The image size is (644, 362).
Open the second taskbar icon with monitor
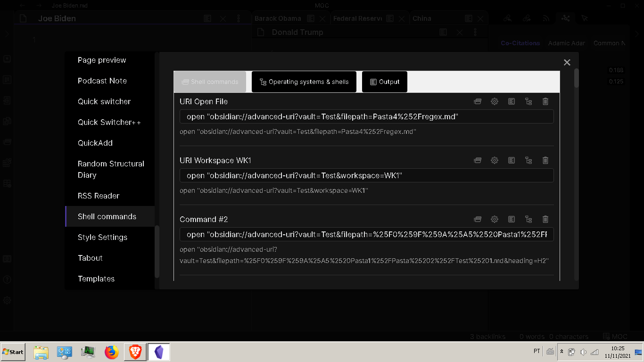pyautogui.click(x=65, y=352)
